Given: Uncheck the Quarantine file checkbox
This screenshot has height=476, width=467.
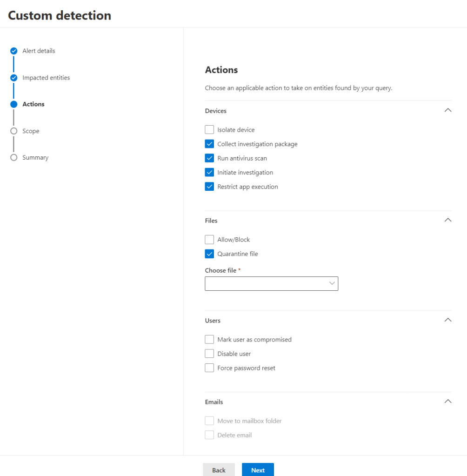Looking at the screenshot, I should (x=209, y=254).
